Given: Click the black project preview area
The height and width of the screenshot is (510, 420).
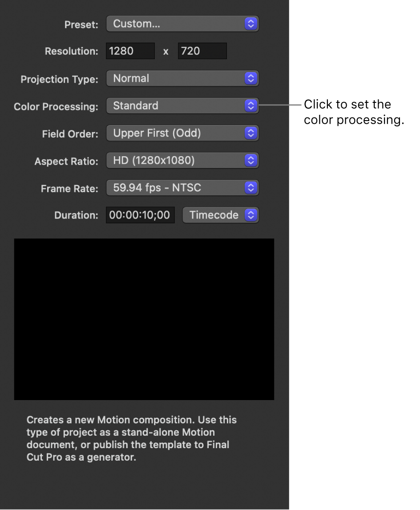Looking at the screenshot, I should point(144,319).
